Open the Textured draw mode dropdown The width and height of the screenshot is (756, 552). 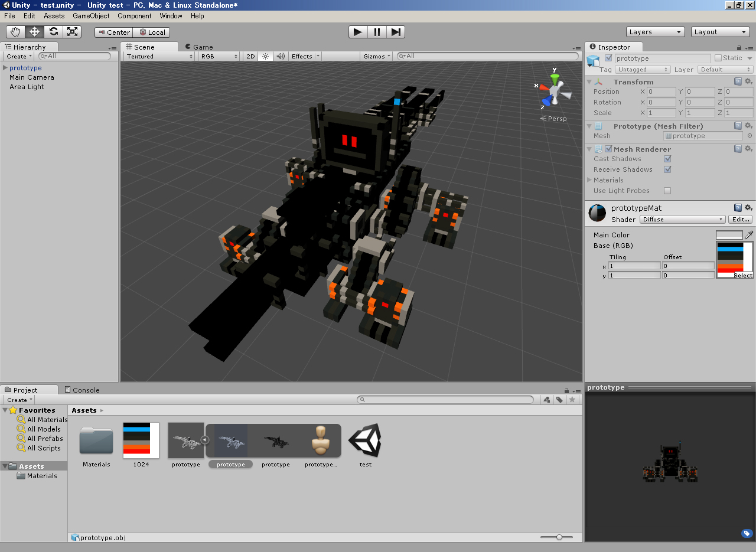[x=159, y=56]
